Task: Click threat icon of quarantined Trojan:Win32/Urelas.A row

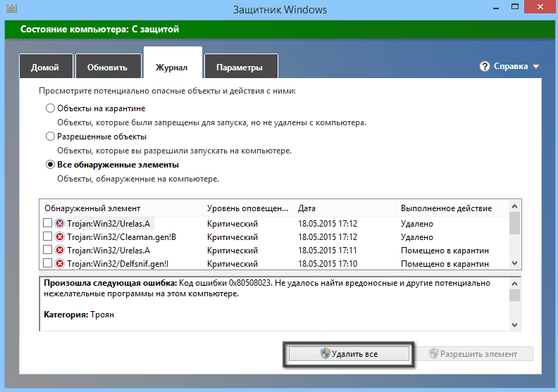Action: (x=60, y=251)
